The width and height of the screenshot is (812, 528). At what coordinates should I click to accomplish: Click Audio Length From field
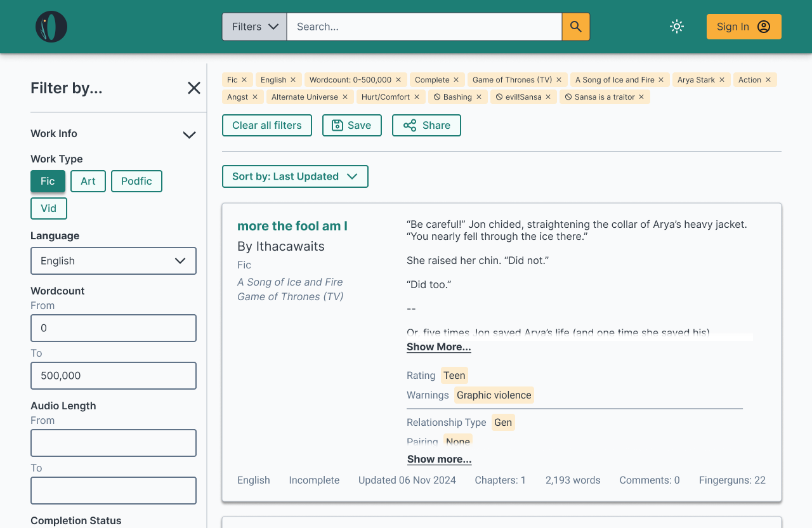point(114,443)
